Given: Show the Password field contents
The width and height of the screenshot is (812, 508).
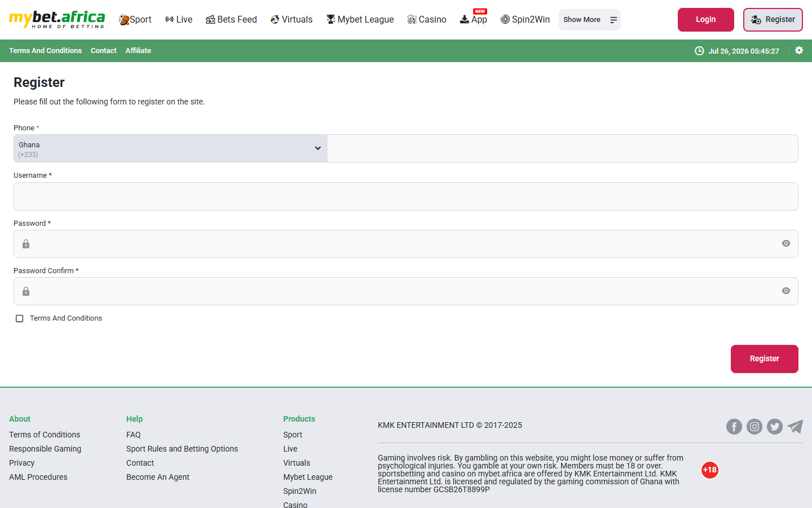Looking at the screenshot, I should [786, 243].
